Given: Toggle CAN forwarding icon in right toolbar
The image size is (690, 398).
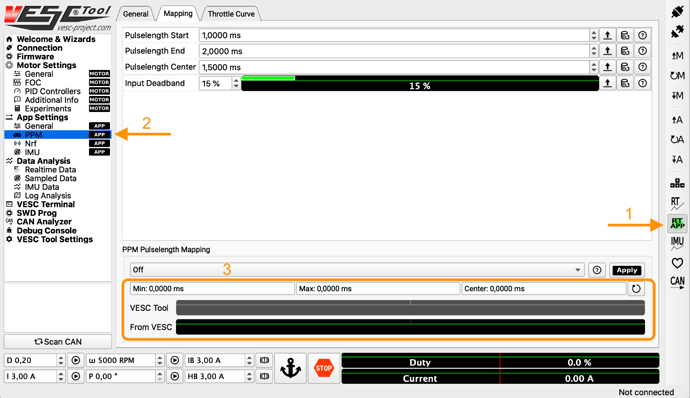Looking at the screenshot, I should [x=677, y=282].
